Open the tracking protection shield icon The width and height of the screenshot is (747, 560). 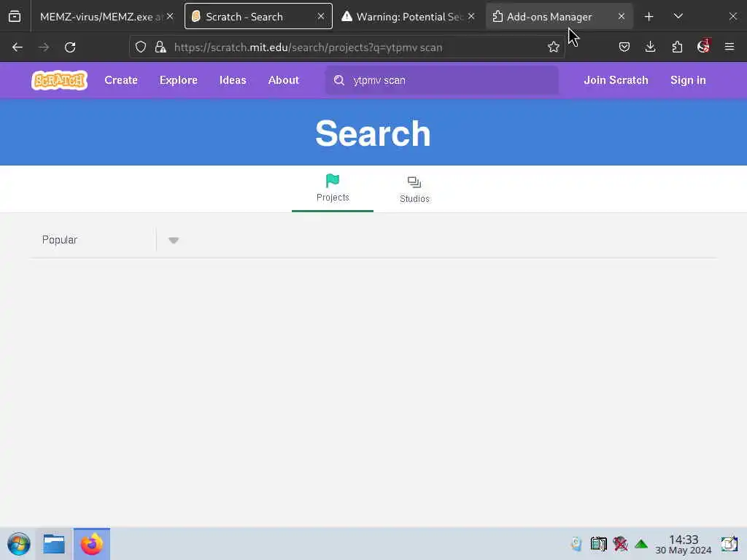[141, 47]
